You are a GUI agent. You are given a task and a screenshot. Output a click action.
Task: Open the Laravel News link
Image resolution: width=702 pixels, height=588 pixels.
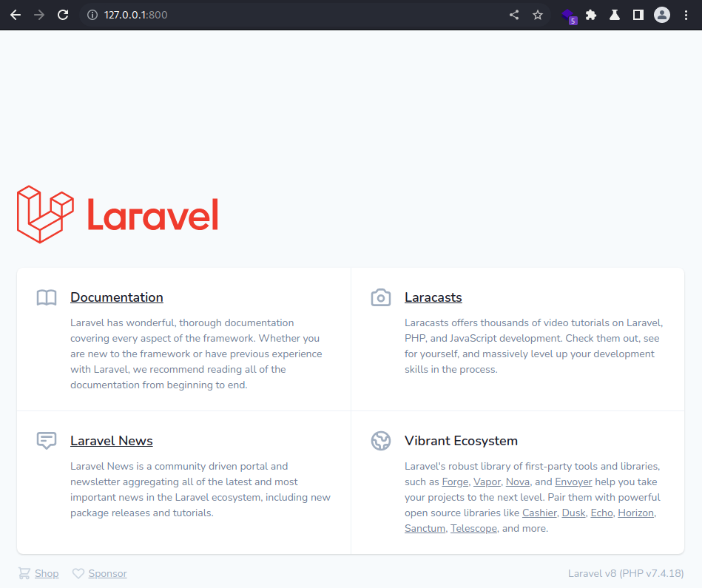click(x=112, y=441)
